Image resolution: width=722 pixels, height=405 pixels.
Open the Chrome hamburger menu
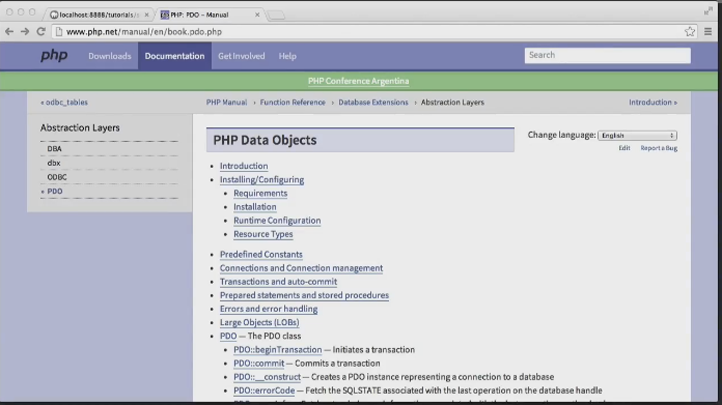[x=708, y=31]
